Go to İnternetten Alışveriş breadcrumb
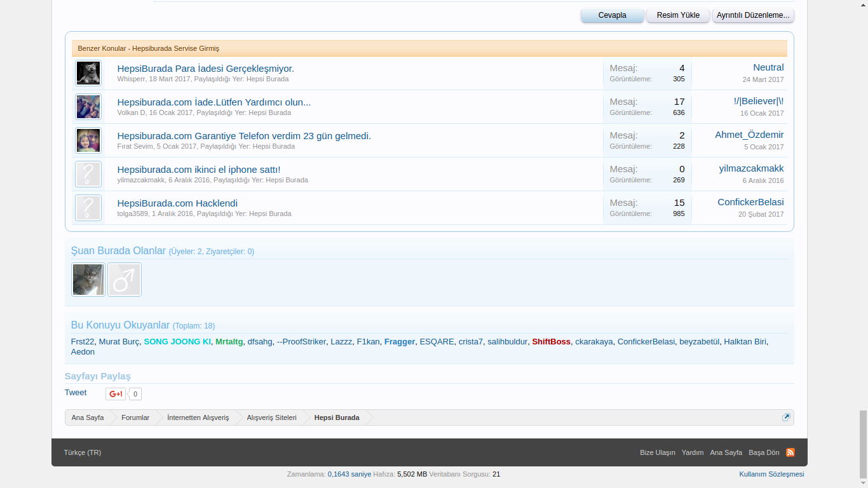This screenshot has height=488, width=868. [198, 417]
